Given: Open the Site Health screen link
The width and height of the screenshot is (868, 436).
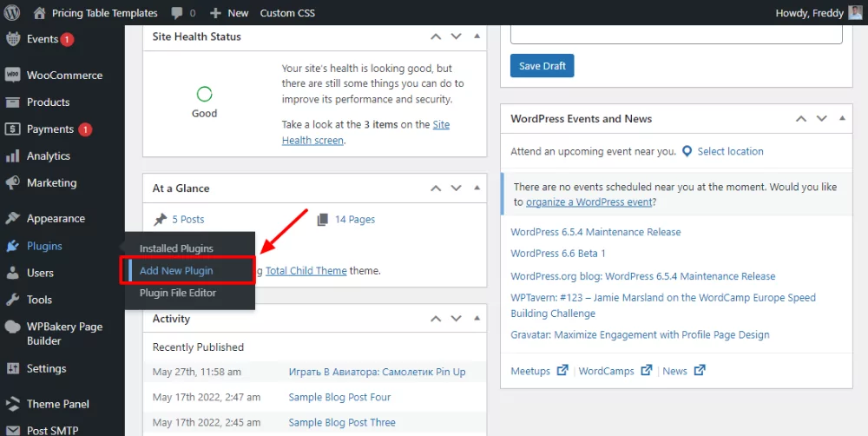Looking at the screenshot, I should (312, 140).
